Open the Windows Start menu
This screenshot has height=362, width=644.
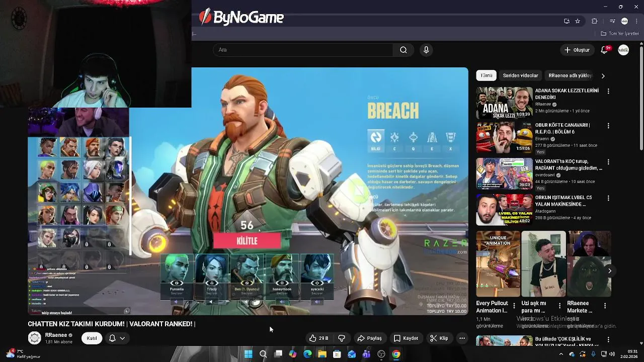[x=248, y=354]
